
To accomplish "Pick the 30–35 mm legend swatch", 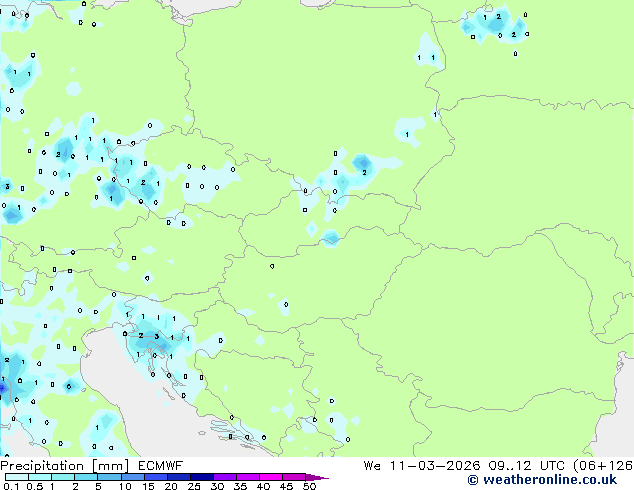I will click(224, 477).
